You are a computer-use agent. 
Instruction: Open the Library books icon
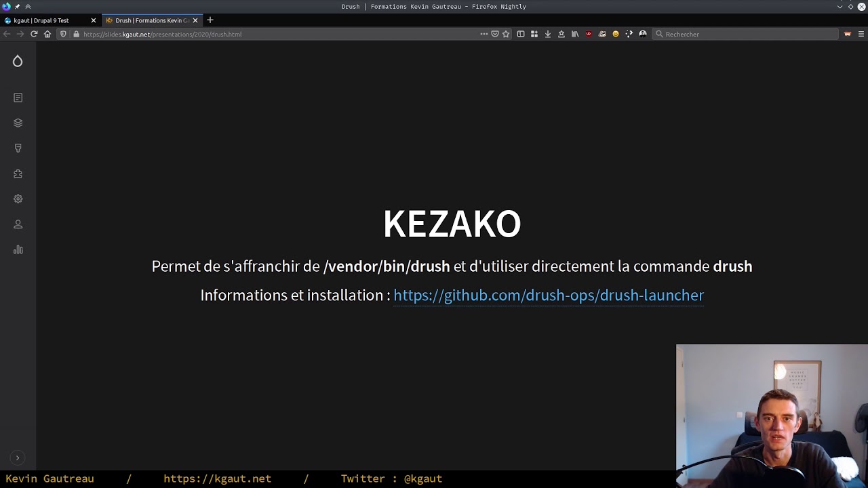click(575, 34)
